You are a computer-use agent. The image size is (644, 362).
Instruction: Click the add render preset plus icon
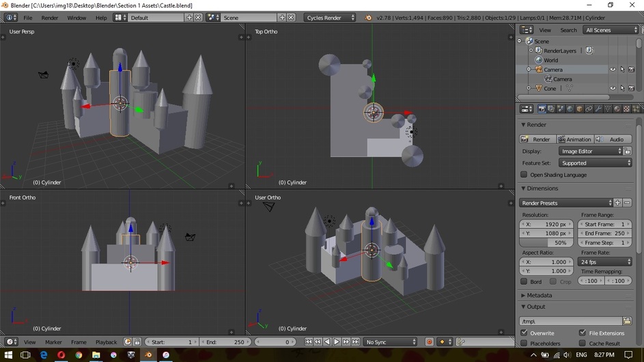[x=617, y=203]
